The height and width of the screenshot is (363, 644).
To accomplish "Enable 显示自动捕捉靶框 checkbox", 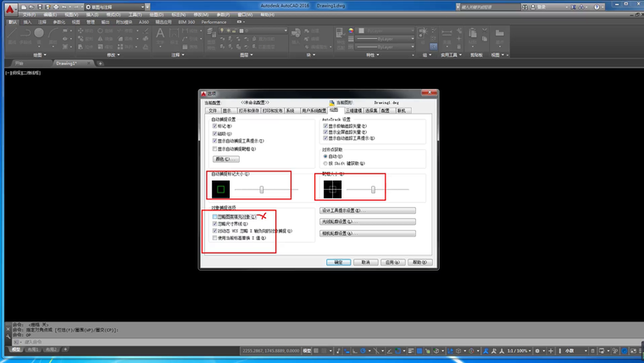I will click(x=215, y=149).
